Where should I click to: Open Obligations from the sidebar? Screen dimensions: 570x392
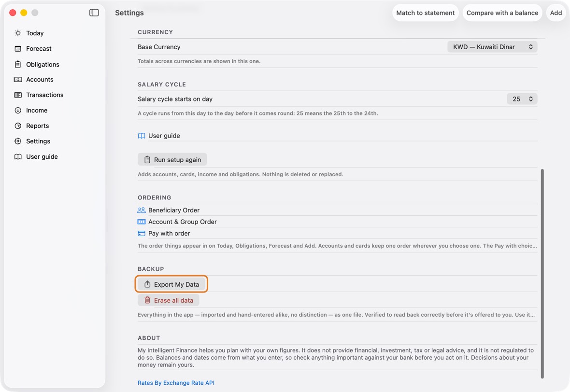tap(43, 64)
